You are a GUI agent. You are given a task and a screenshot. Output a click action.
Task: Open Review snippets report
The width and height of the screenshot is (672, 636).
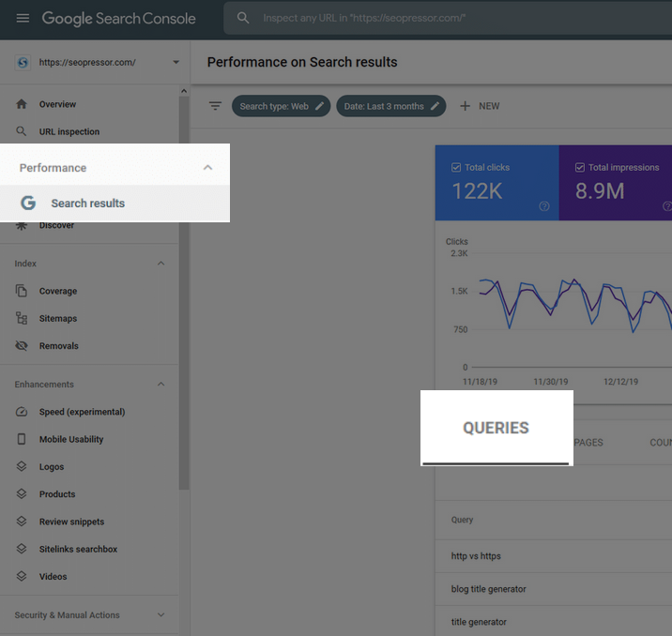point(71,522)
